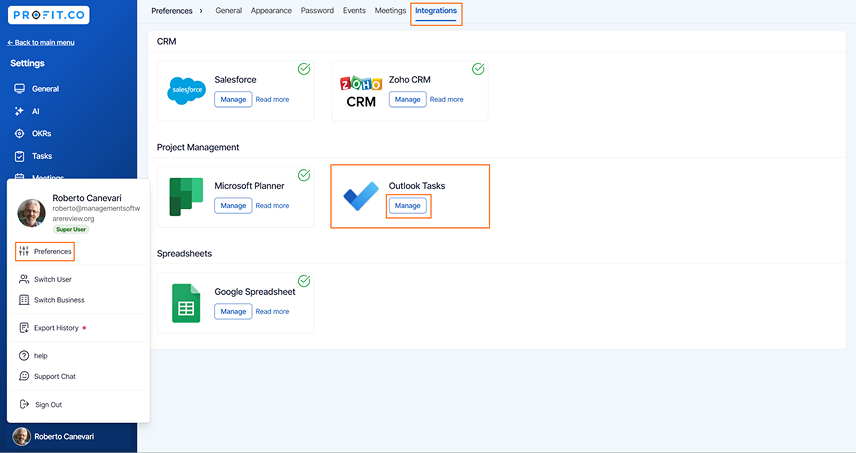
Task: Click the Salesforce connected check icon
Action: tap(304, 69)
